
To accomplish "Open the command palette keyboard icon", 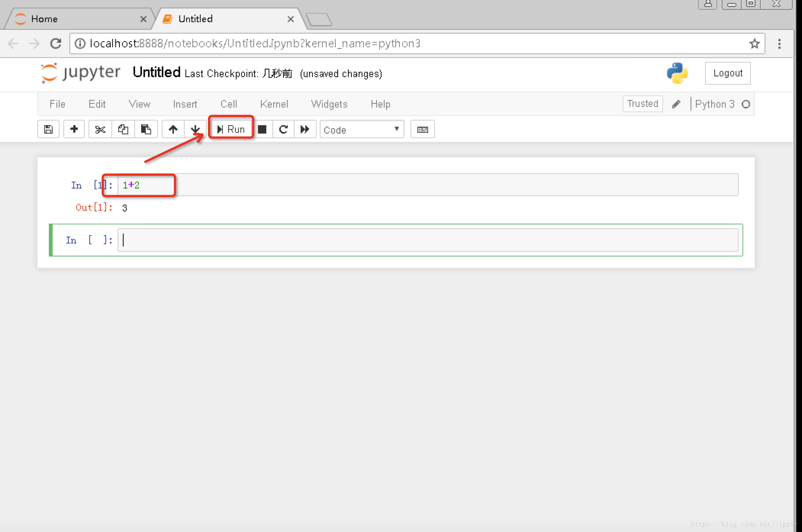I will click(422, 129).
